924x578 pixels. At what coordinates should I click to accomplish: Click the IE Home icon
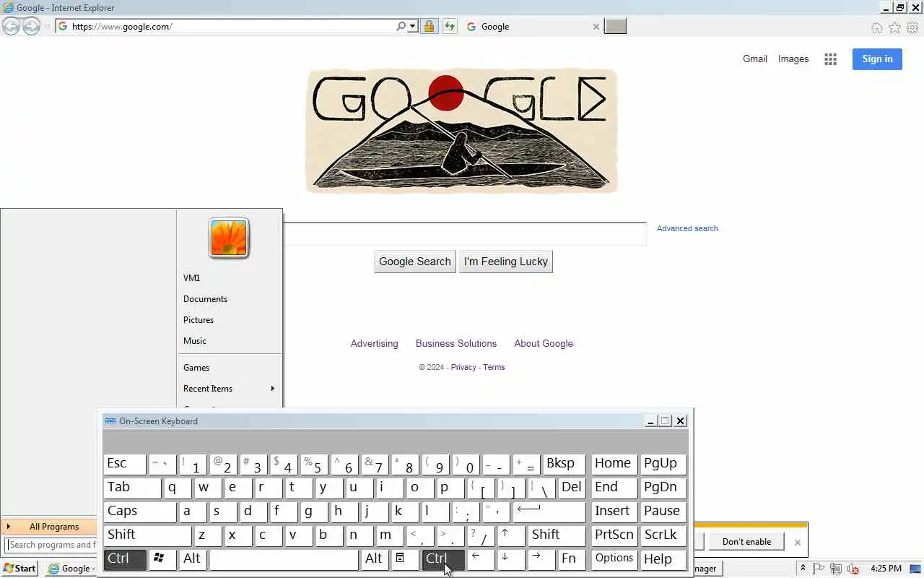[876, 27]
